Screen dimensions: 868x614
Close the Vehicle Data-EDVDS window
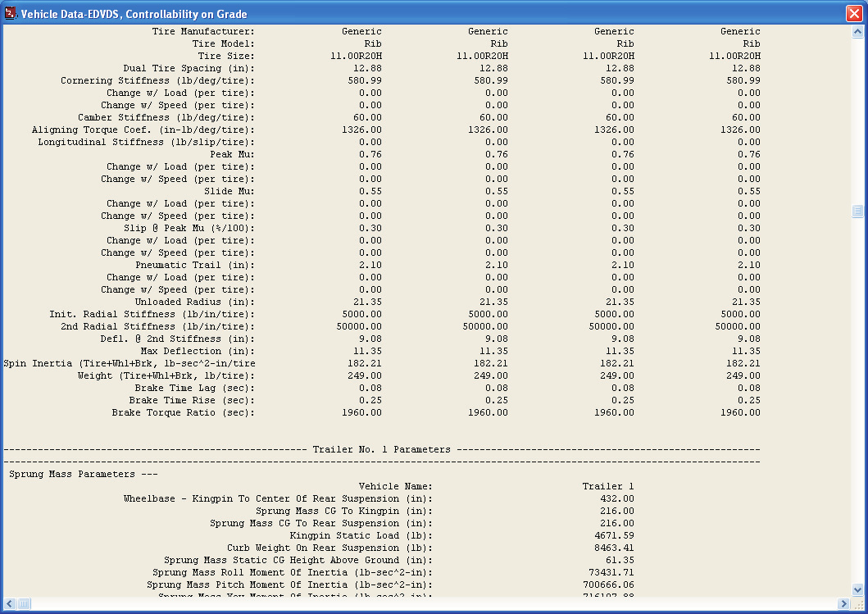[854, 13]
